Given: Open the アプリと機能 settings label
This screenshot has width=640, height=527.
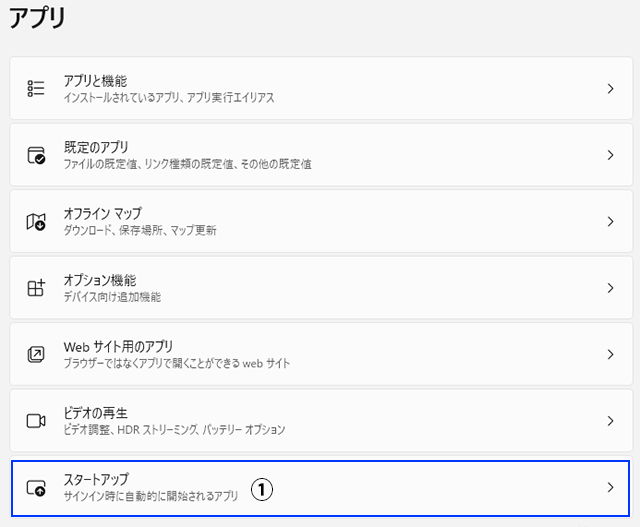Looking at the screenshot, I should 95,80.
